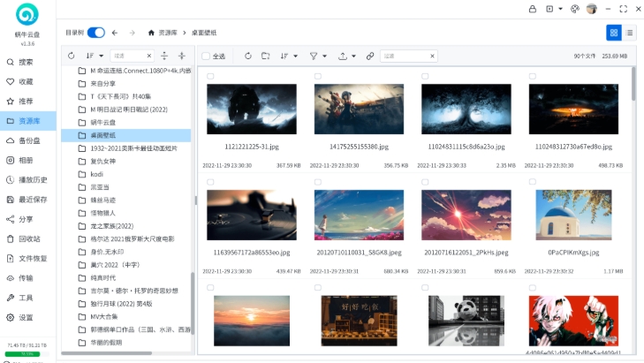Screen dimensions: 644x363
Task: Open the sunset clouds thumbnail
Action: click(252, 321)
